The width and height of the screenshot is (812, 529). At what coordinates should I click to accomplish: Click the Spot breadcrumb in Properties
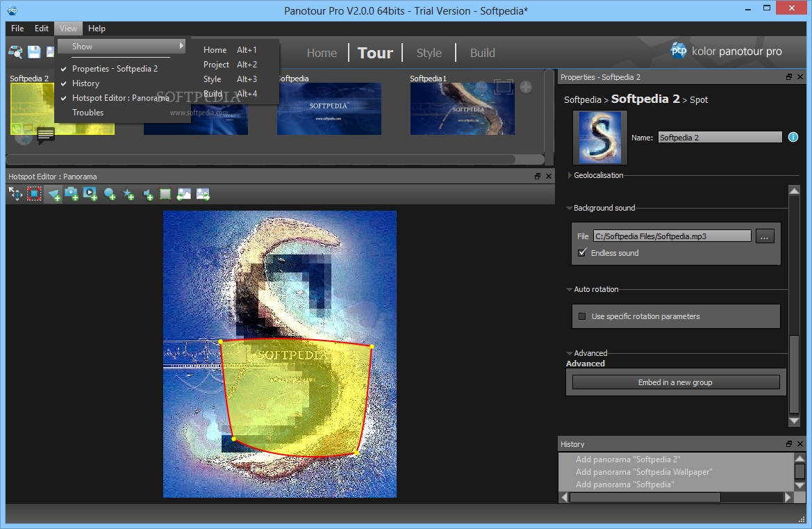click(699, 99)
